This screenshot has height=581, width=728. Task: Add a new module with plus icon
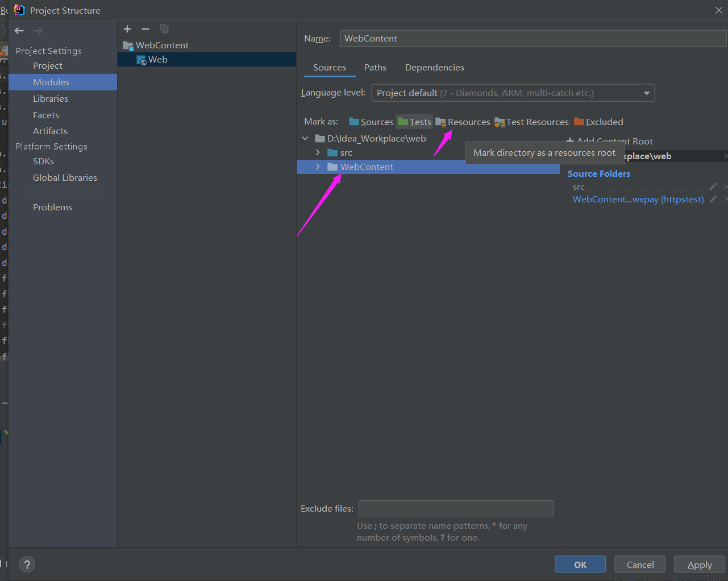click(127, 29)
